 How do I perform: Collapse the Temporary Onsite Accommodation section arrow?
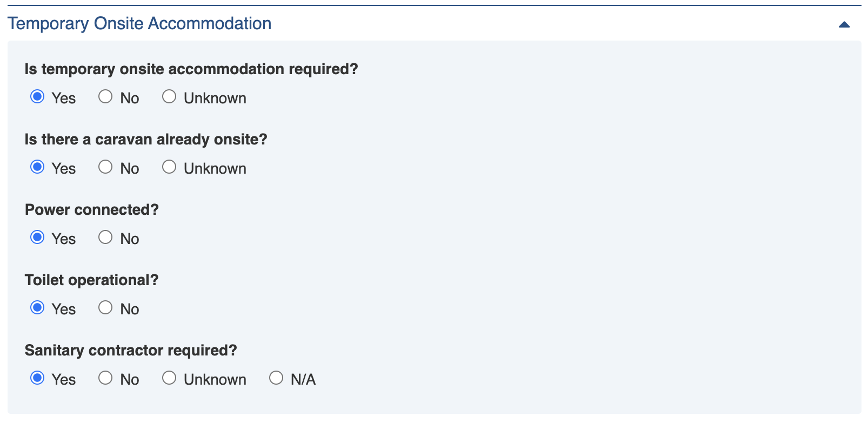(x=844, y=24)
